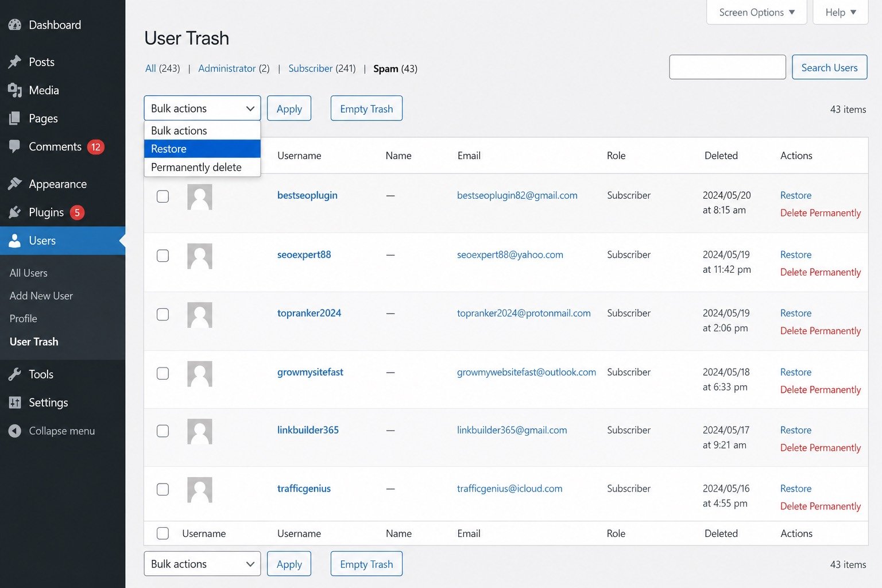Click the Deleted column header at top
The height and width of the screenshot is (588, 882).
(721, 156)
